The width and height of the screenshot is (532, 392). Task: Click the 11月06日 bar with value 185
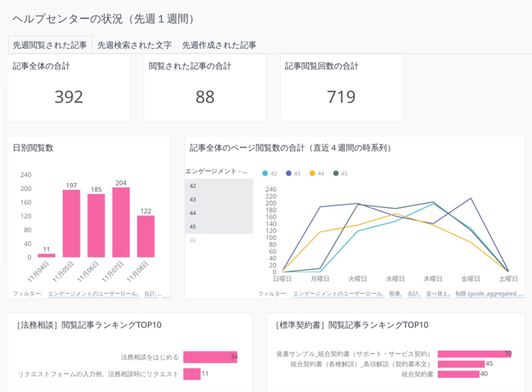pyautogui.click(x=96, y=226)
